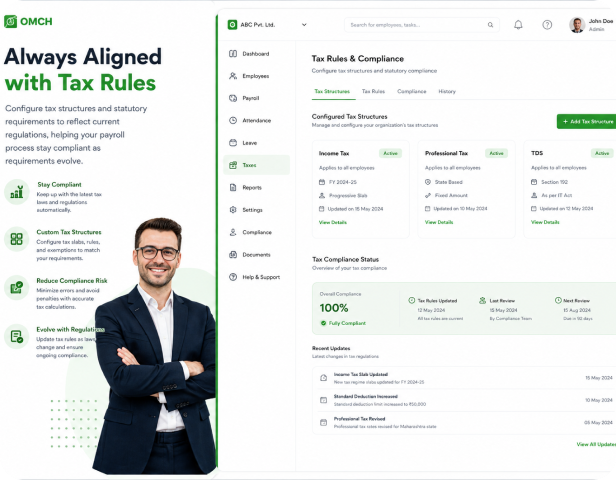Viewport: 616px width, 480px height.
Task: Click the Last Review person icon
Action: 482,300
